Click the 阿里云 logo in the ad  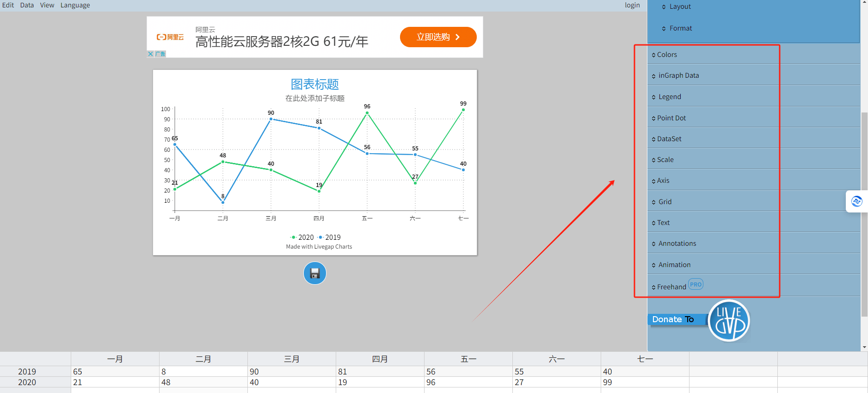[x=170, y=37]
